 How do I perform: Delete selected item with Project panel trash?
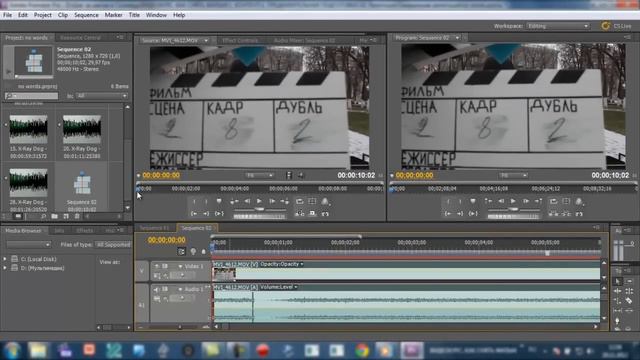(77, 216)
